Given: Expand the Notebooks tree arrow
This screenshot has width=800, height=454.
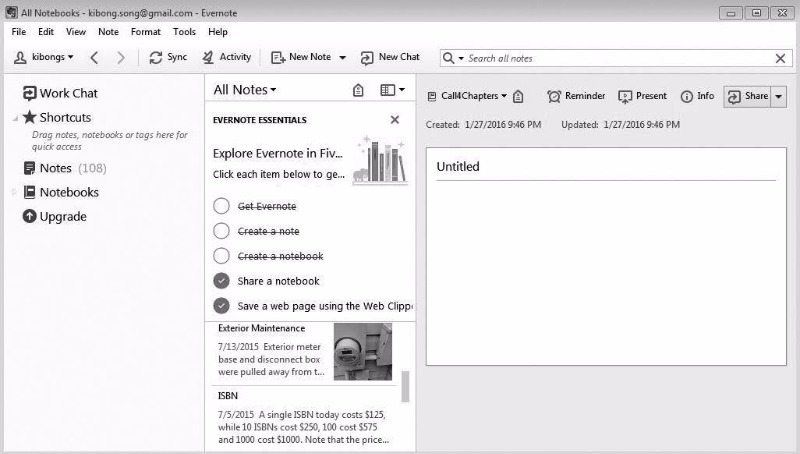Looking at the screenshot, I should pyautogui.click(x=14, y=192).
